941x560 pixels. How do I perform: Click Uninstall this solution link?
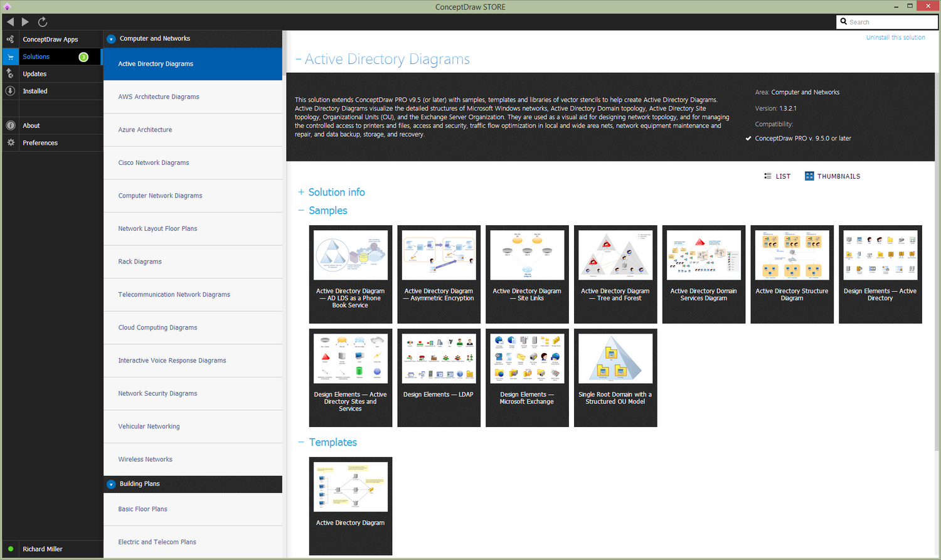pos(895,38)
